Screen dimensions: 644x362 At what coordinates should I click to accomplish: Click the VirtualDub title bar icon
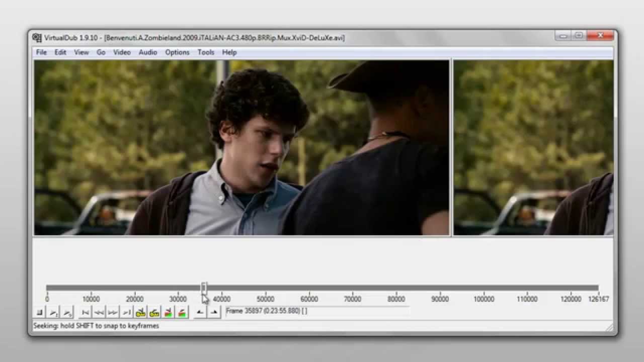pyautogui.click(x=37, y=38)
